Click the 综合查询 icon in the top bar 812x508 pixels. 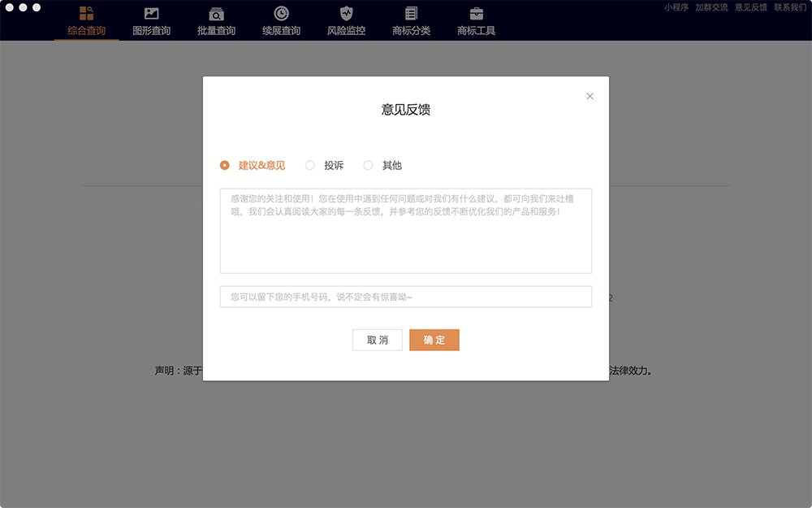pyautogui.click(x=86, y=14)
